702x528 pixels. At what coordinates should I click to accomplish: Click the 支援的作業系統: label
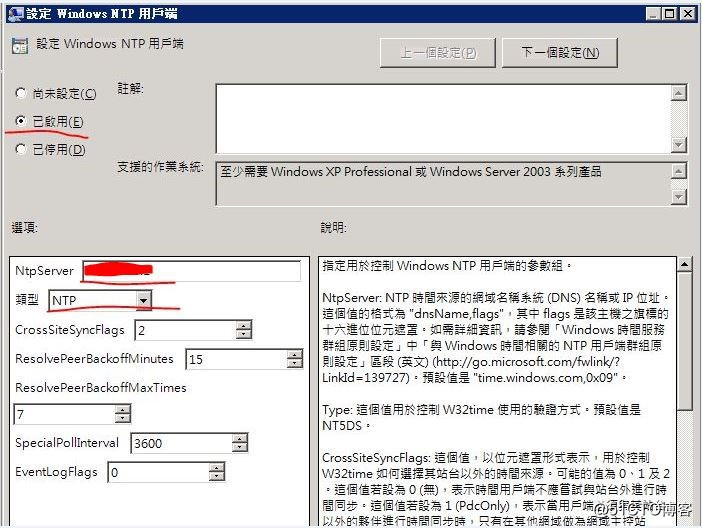coord(160,167)
